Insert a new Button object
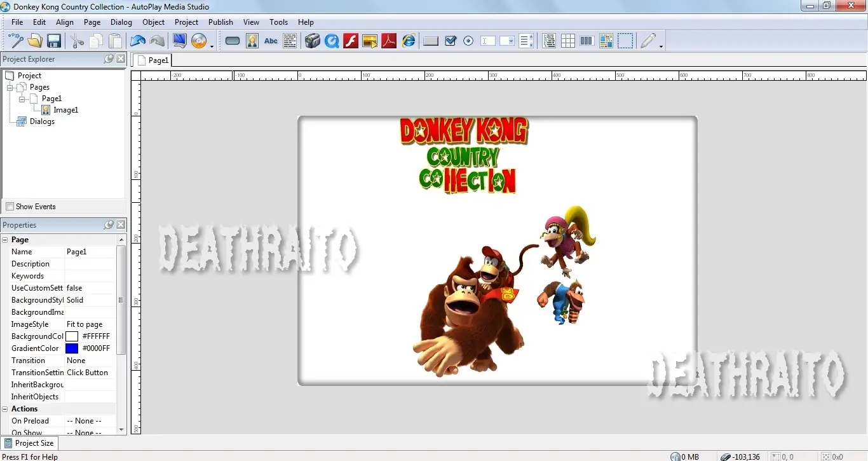 pyautogui.click(x=233, y=41)
